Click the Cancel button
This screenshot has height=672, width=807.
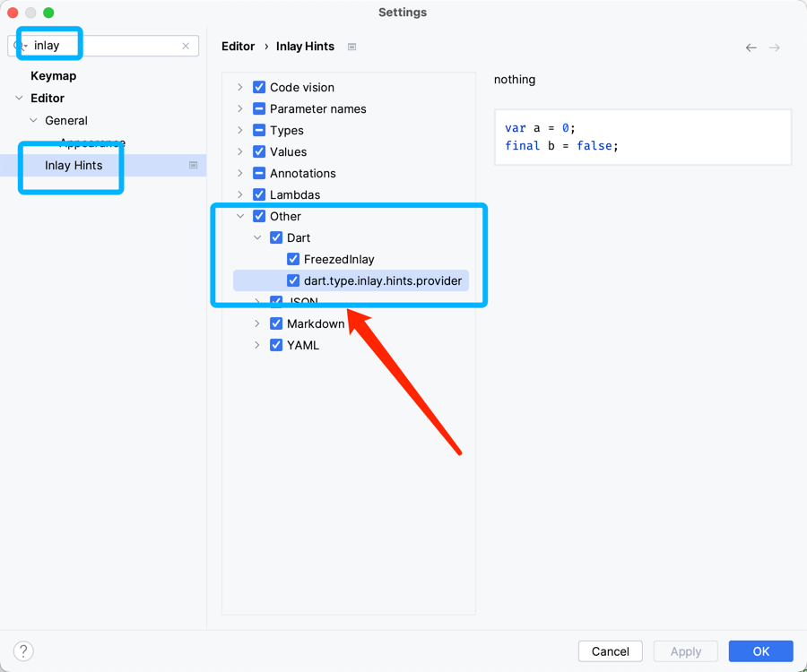click(610, 651)
